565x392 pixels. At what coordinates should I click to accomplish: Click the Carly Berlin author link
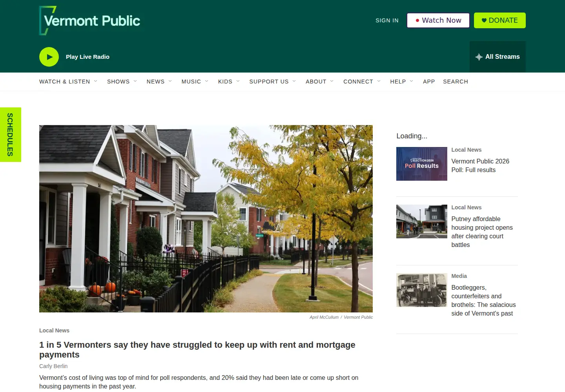(53, 366)
